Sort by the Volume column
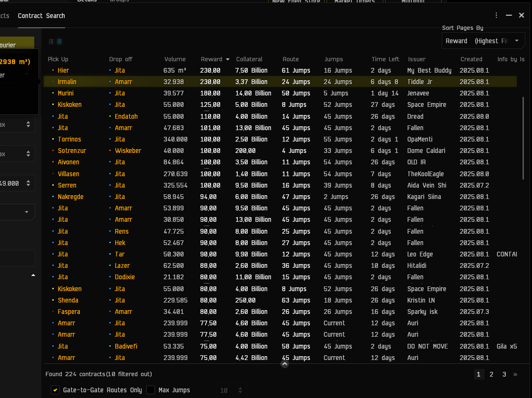The height and width of the screenshot is (398, 532). (x=175, y=59)
